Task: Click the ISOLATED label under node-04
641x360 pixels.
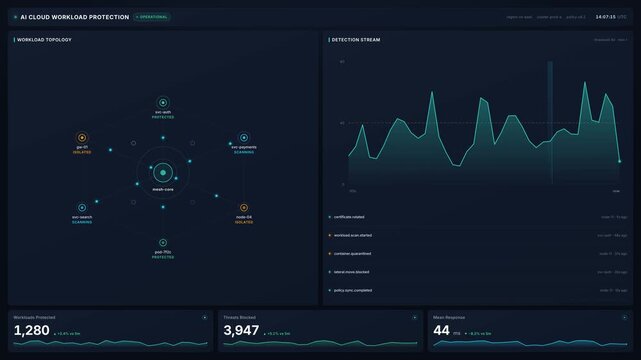Action: point(244,222)
